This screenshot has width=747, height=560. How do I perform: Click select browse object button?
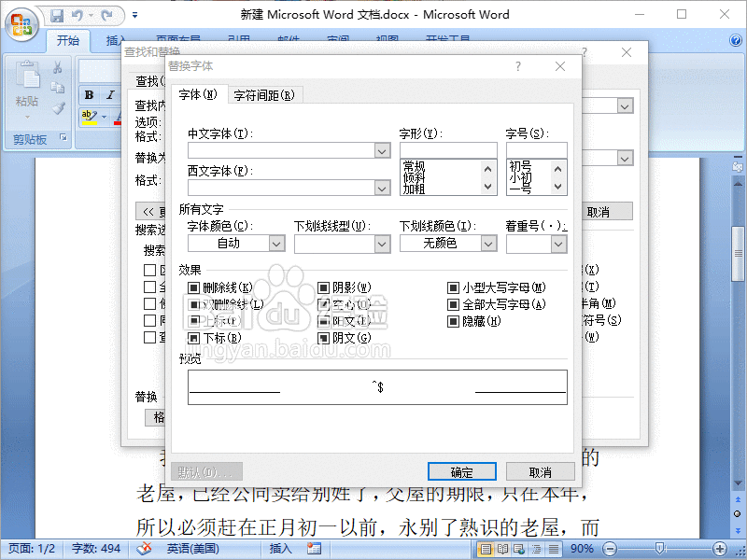click(x=737, y=514)
